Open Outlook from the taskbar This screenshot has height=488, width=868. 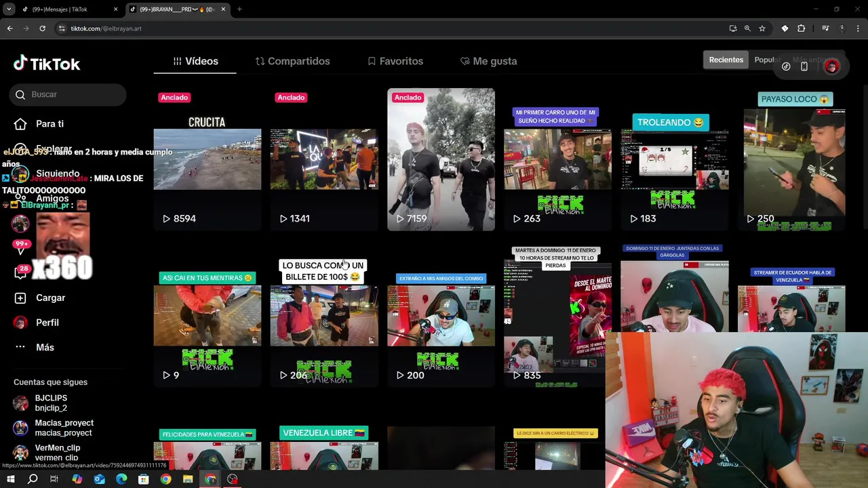tap(99, 479)
